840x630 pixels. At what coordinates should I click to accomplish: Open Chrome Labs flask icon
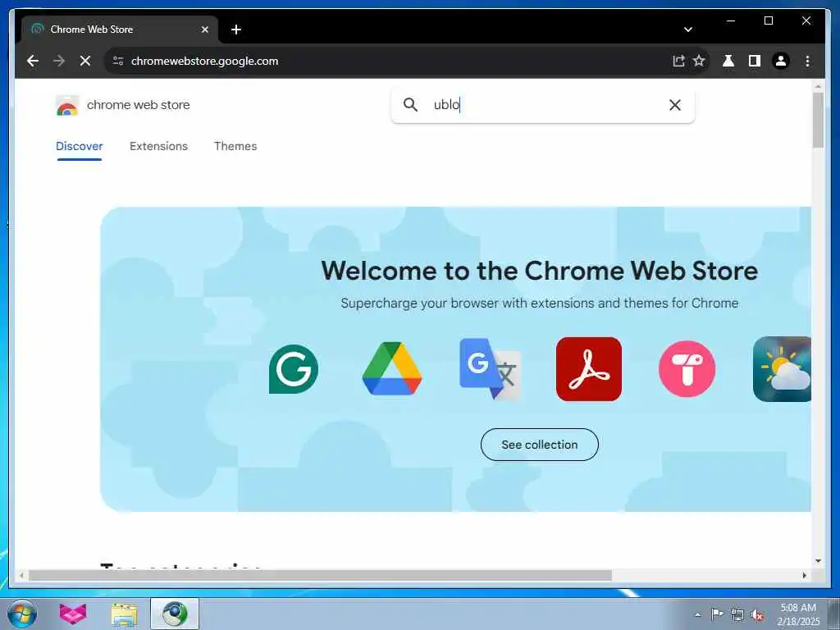(x=728, y=61)
